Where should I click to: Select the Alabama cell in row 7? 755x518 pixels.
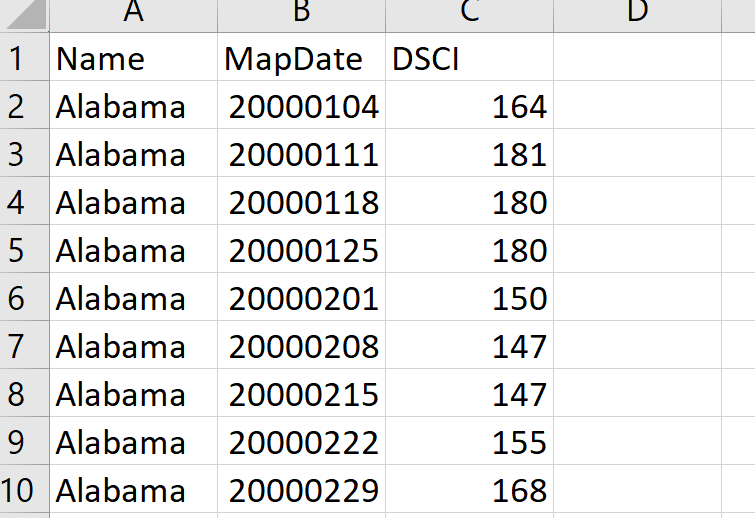point(131,346)
